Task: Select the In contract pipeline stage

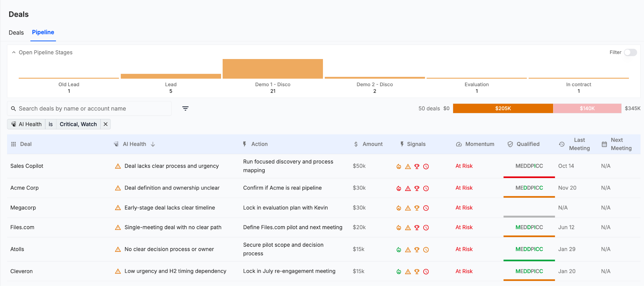Action: [579, 85]
